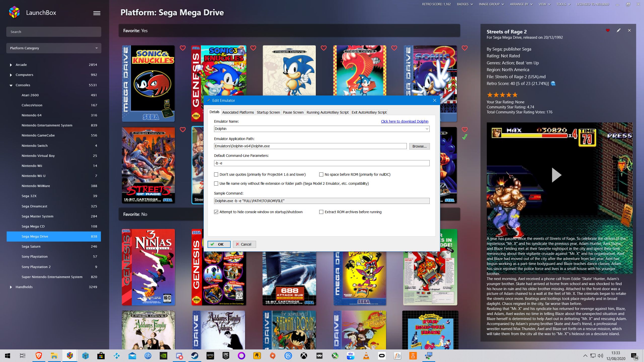The height and width of the screenshot is (362, 644).
Task: Expand the Computers category
Action: (x=11, y=75)
